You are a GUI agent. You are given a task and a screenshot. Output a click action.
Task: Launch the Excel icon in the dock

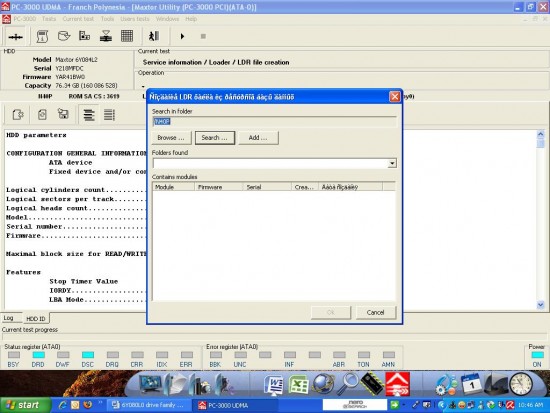click(299, 385)
